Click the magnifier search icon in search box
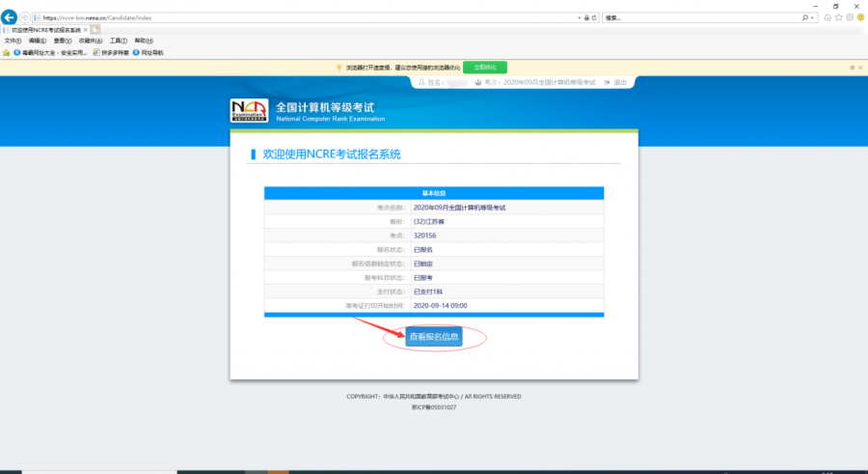This screenshot has height=474, width=868. tap(806, 17)
